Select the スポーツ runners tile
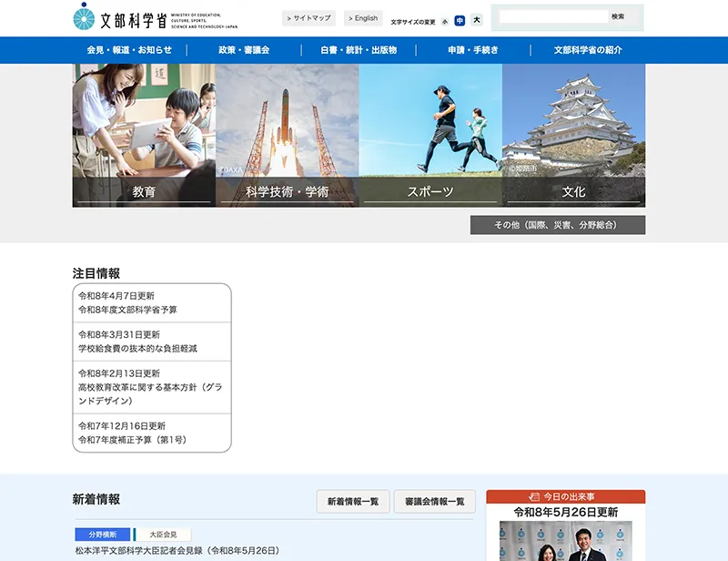Image resolution: width=728 pixels, height=561 pixels. click(x=430, y=136)
